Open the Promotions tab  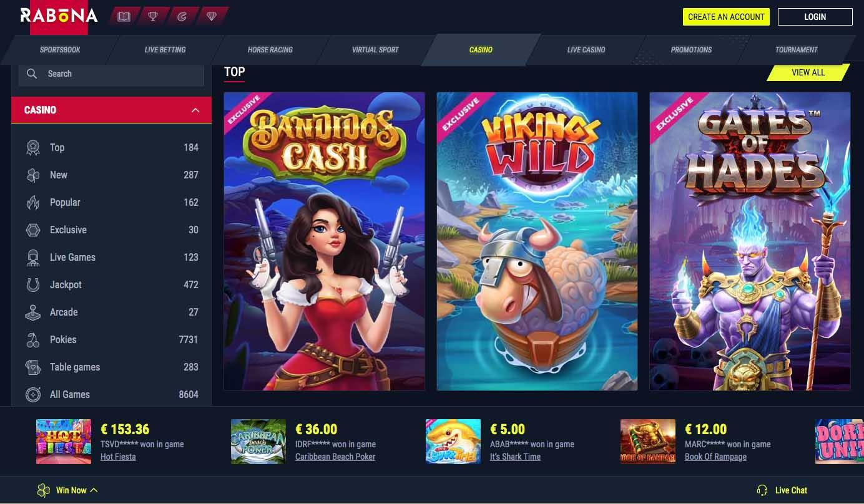coord(691,50)
